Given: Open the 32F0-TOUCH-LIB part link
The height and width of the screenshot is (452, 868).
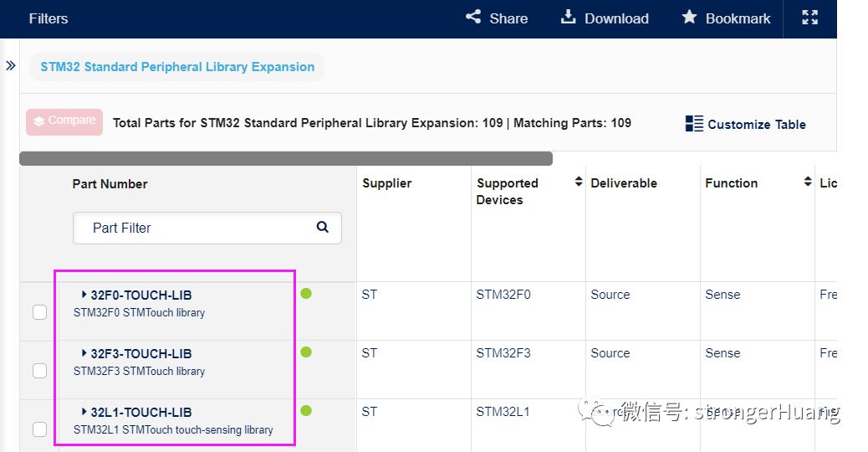Looking at the screenshot, I should click(x=141, y=295).
